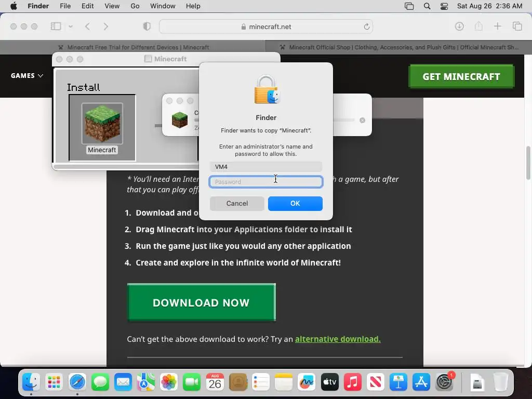Click the copy progress bar
This screenshot has height=399, width=532.
344,120
